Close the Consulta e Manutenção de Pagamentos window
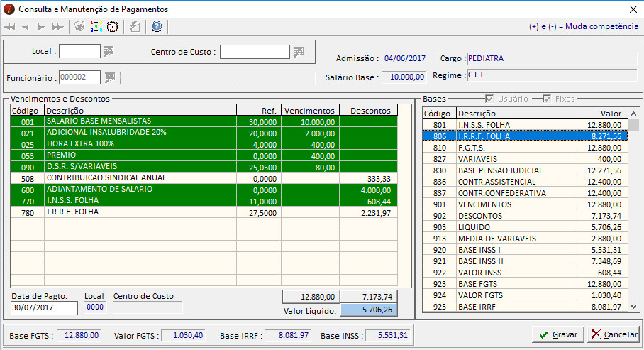 (633, 9)
